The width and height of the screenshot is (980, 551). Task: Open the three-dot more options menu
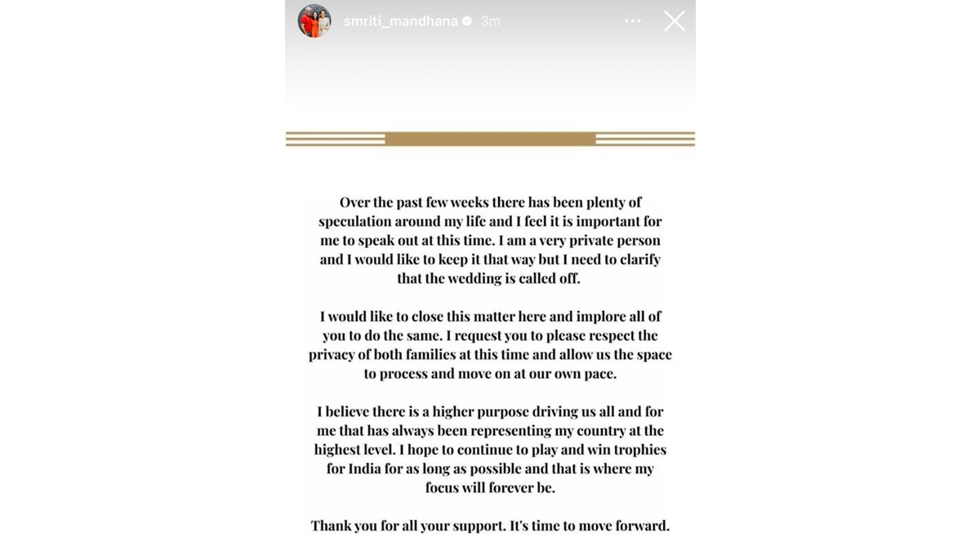pyautogui.click(x=633, y=21)
